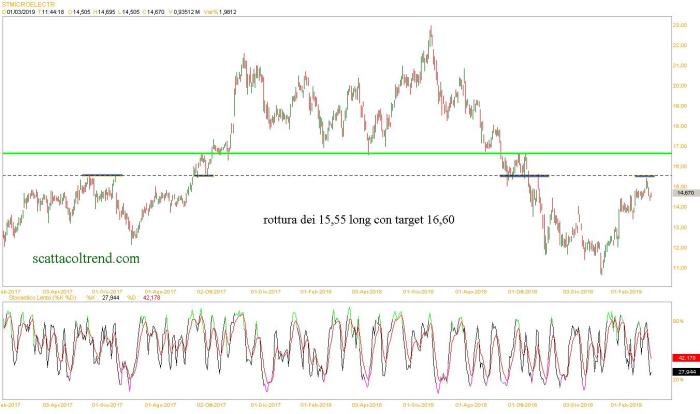The height and width of the screenshot is (414, 700).
Task: Click 03-Dic-2018 on the price chart date axis
Action: 578,292
